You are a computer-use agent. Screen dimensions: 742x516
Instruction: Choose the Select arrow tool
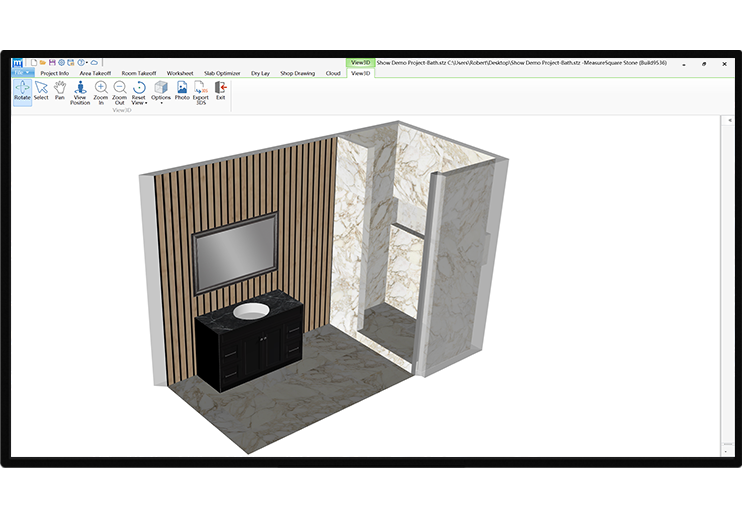pos(41,91)
